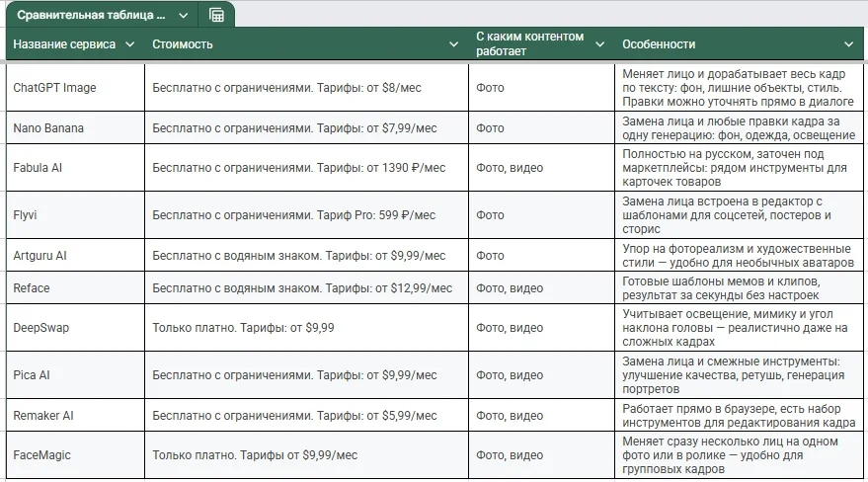
Task: Click the Фото, видео cell for FaceMagic
Action: pos(541,455)
